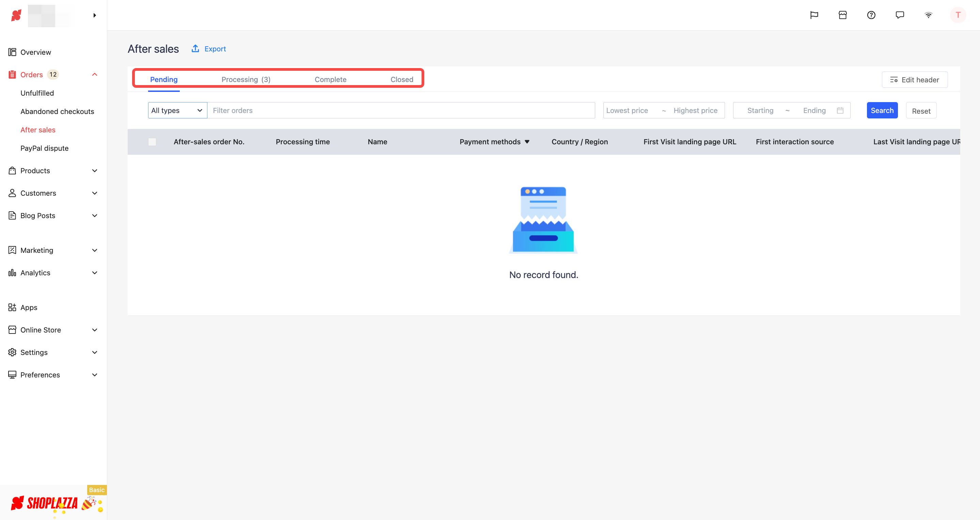Switch to the Closed tab

(402, 79)
